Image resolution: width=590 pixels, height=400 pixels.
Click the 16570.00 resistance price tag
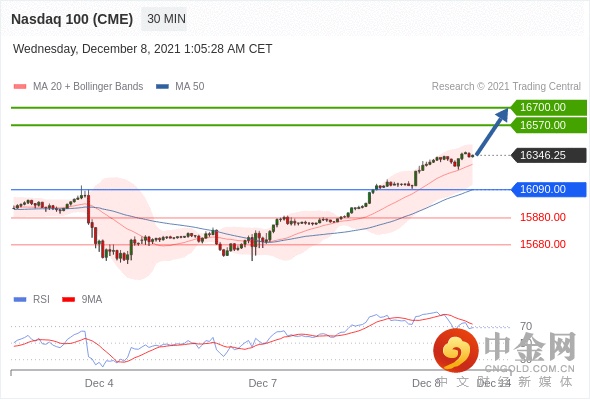549,125
